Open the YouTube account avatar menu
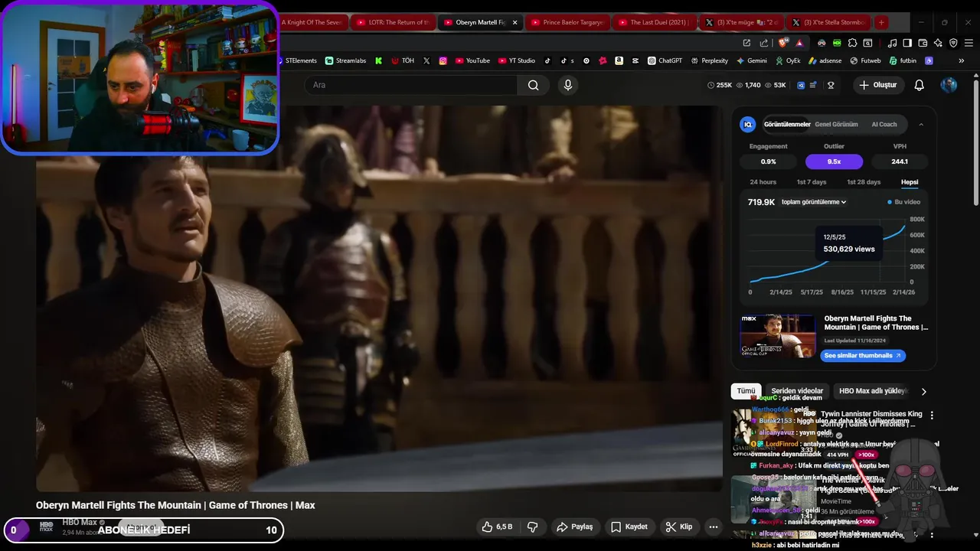Viewport: 980px width, 551px height. (x=949, y=85)
